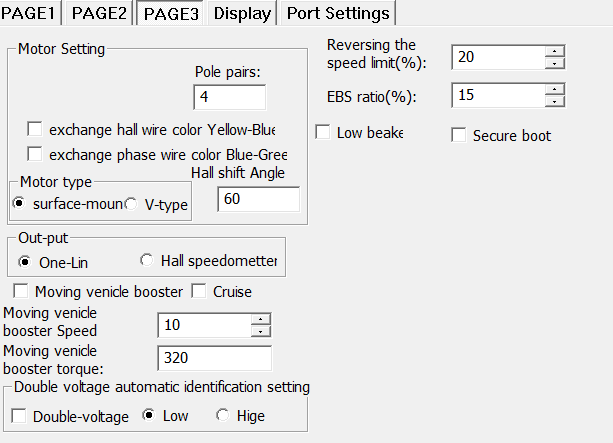
Task: Select the Hige voltage radio button
Action: click(222, 415)
